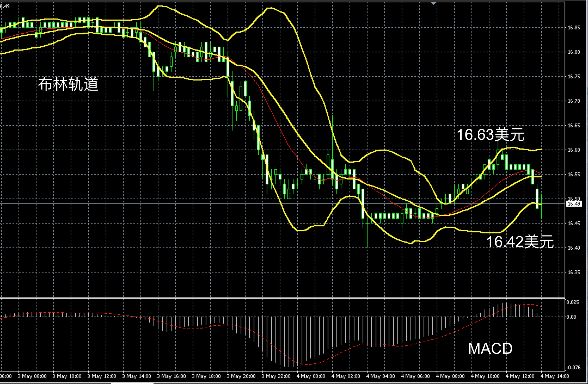Click the 16.85 price scale label
The height and width of the screenshot is (384, 588).
[574, 28]
